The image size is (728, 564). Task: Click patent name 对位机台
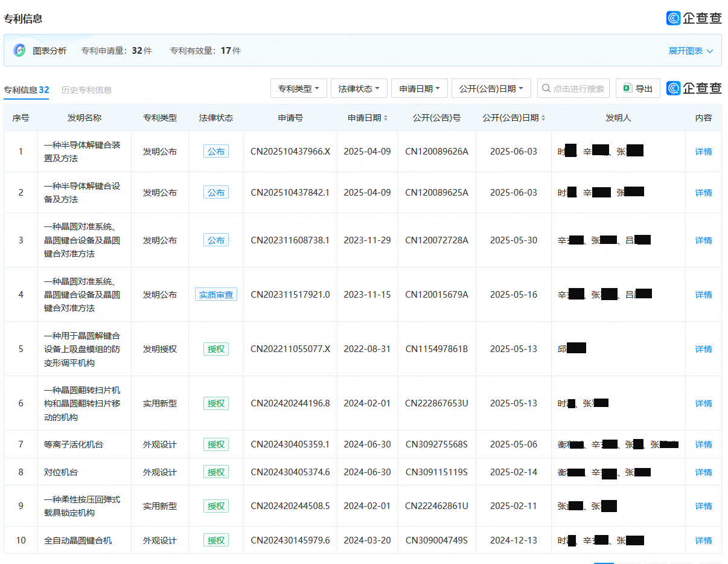[61, 472]
